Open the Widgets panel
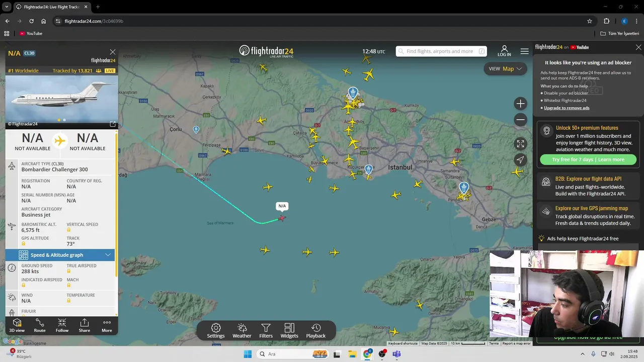Screen dimensions: 644x362 tap(289, 331)
